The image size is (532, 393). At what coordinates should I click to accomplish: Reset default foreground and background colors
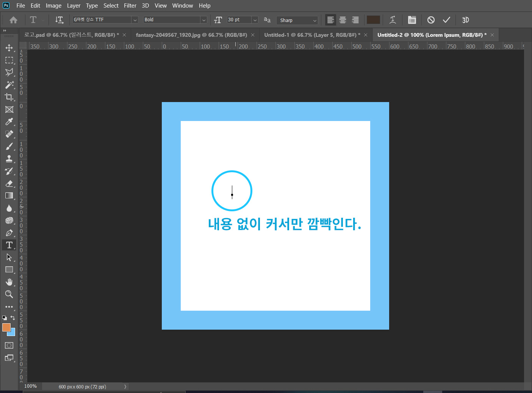(x=5, y=318)
